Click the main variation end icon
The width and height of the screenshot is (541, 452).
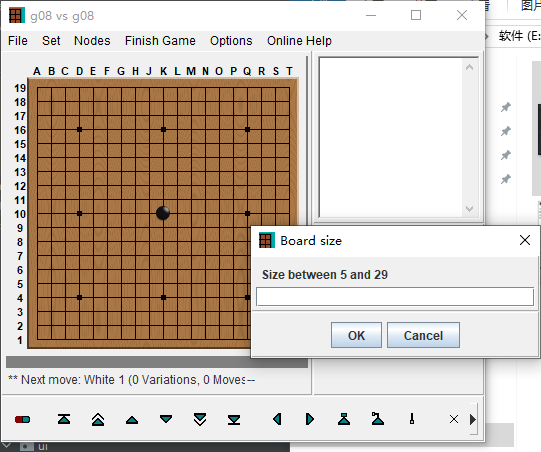pyautogui.click(x=378, y=419)
